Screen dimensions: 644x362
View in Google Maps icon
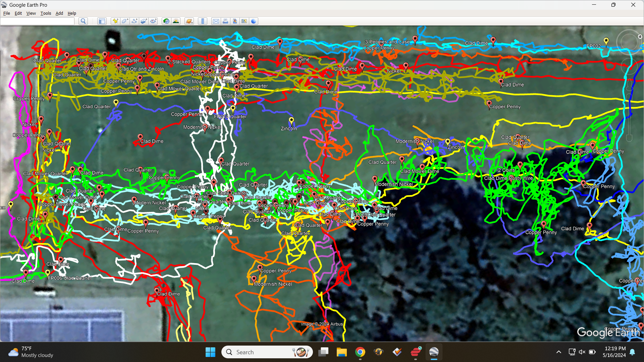[x=244, y=21]
